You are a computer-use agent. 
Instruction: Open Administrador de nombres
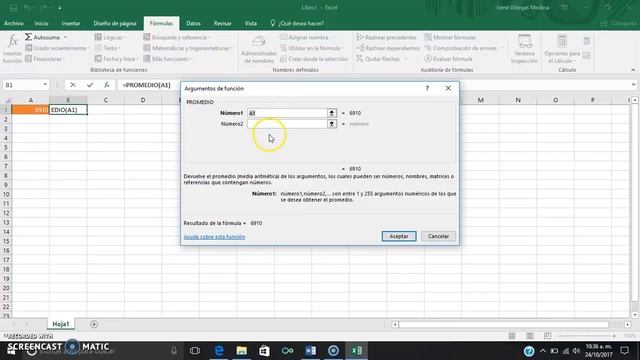[259, 49]
